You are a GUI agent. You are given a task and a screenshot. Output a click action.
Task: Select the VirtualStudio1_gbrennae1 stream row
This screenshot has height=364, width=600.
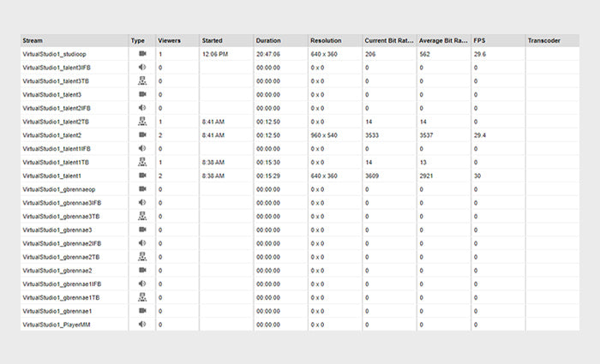click(x=57, y=311)
